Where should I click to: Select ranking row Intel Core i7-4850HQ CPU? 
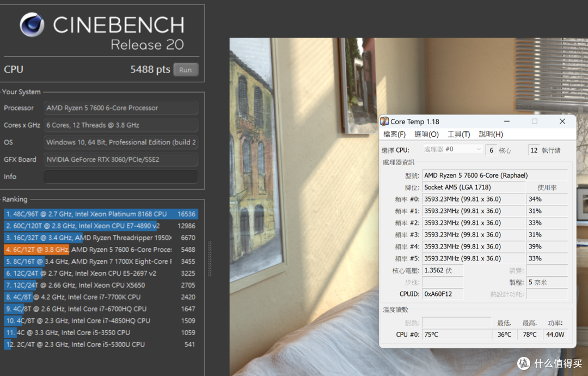pyautogui.click(x=101, y=321)
